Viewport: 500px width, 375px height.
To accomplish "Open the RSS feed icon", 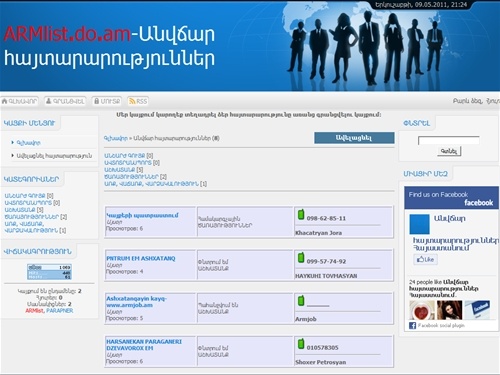I will click(132, 101).
